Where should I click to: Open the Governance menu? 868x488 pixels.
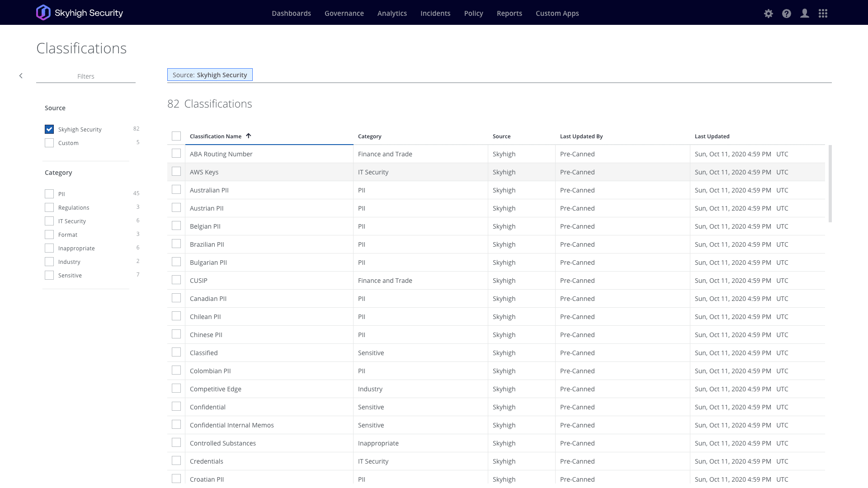pos(344,14)
